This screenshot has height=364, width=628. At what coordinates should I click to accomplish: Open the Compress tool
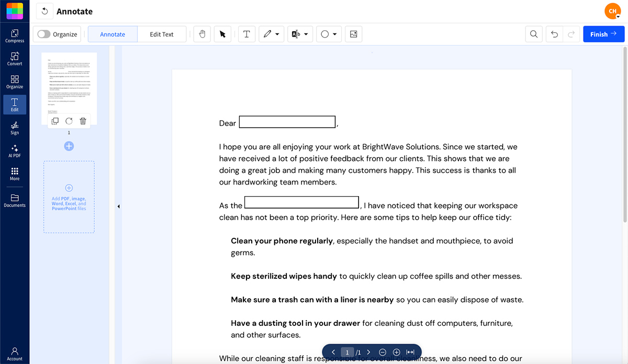pos(14,35)
